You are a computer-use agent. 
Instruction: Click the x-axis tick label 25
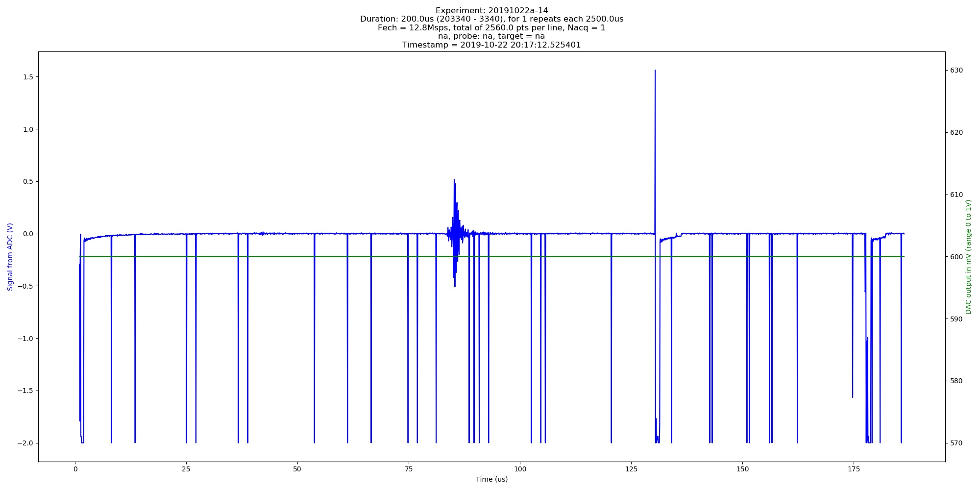click(186, 469)
